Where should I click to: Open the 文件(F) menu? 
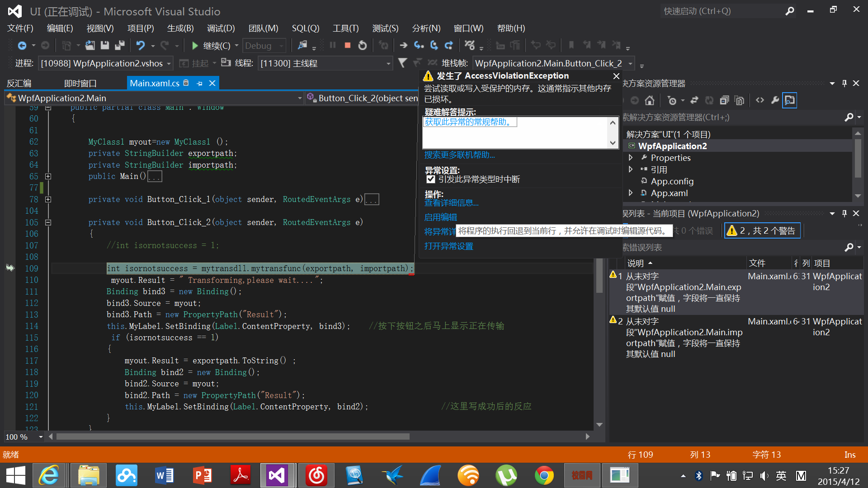pos(20,28)
